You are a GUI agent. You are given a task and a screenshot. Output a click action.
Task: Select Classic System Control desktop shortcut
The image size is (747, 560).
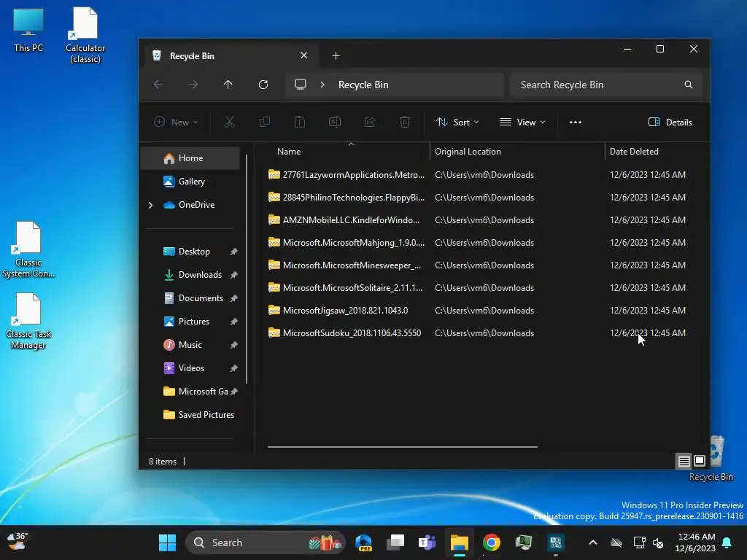28,250
